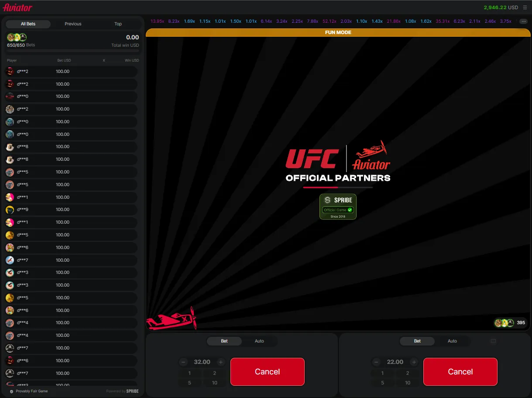
Task: Click the Provably Fair Game shield icon
Action: (x=11, y=391)
